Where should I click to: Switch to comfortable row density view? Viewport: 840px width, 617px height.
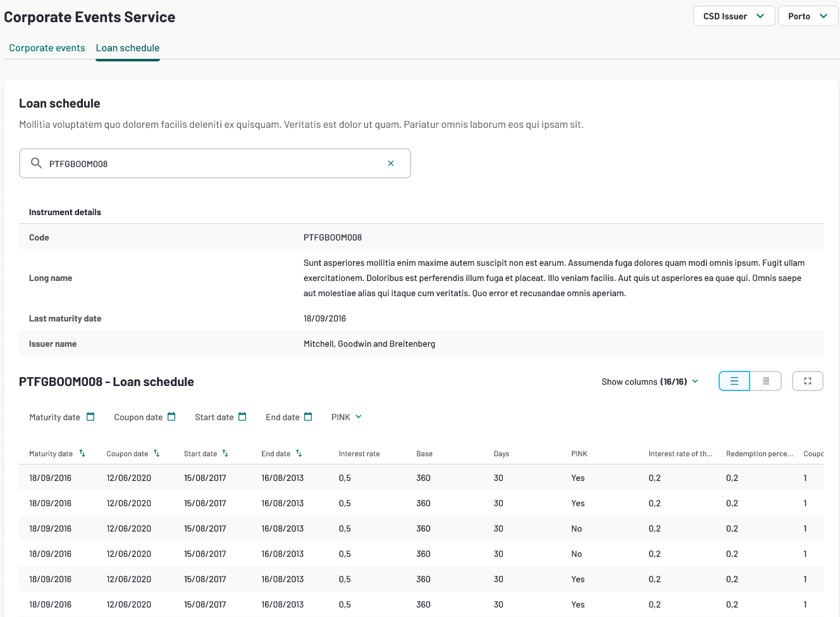(x=734, y=381)
